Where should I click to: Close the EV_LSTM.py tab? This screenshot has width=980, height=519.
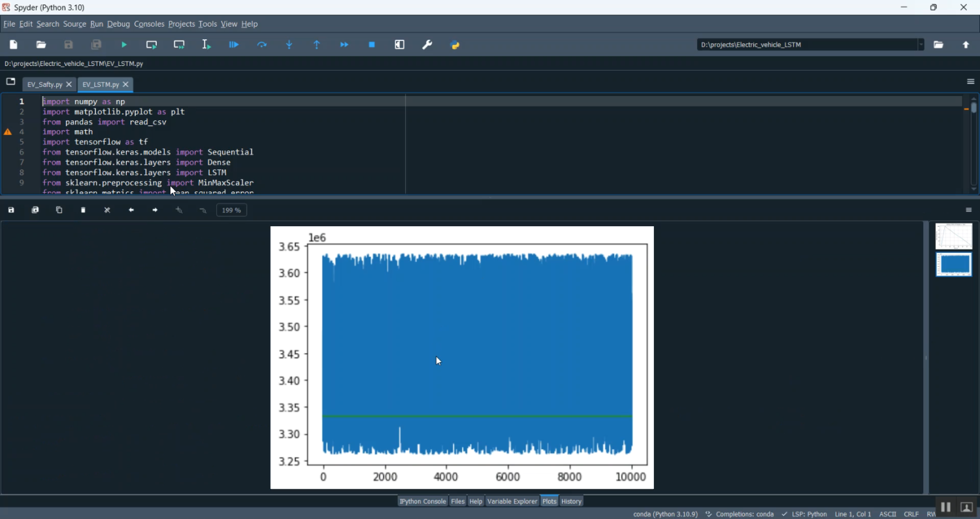(126, 85)
